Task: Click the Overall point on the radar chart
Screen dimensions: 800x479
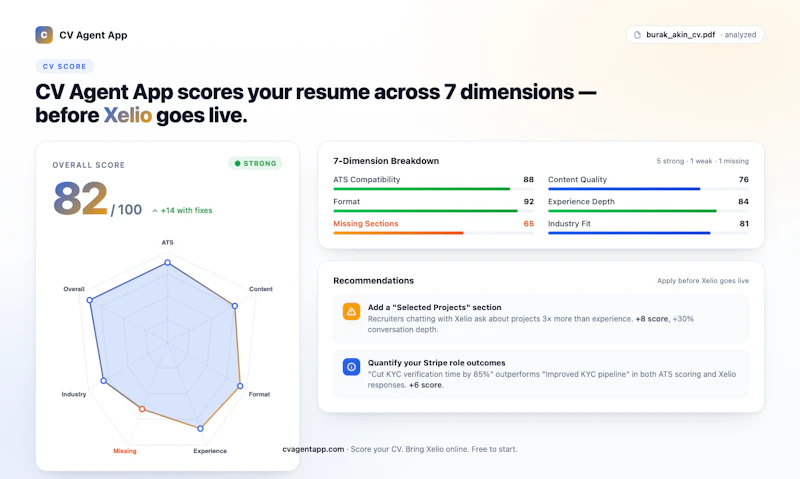Action: tap(90, 300)
